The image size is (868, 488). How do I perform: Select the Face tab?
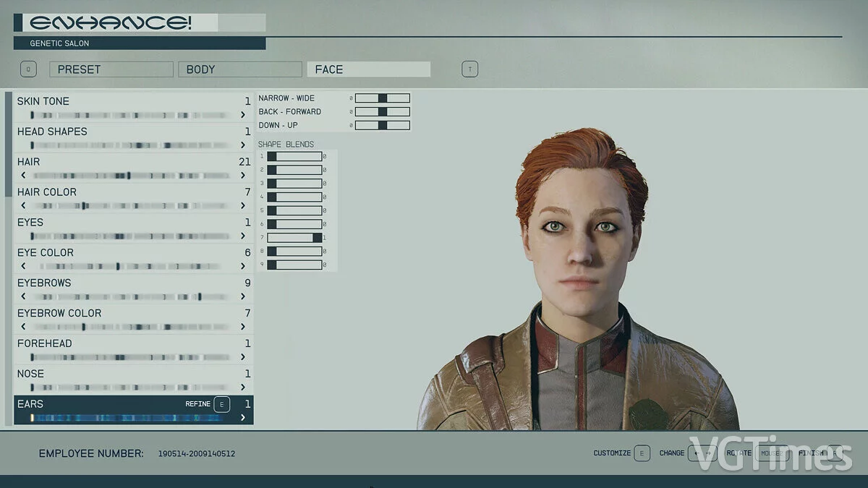[x=368, y=69]
